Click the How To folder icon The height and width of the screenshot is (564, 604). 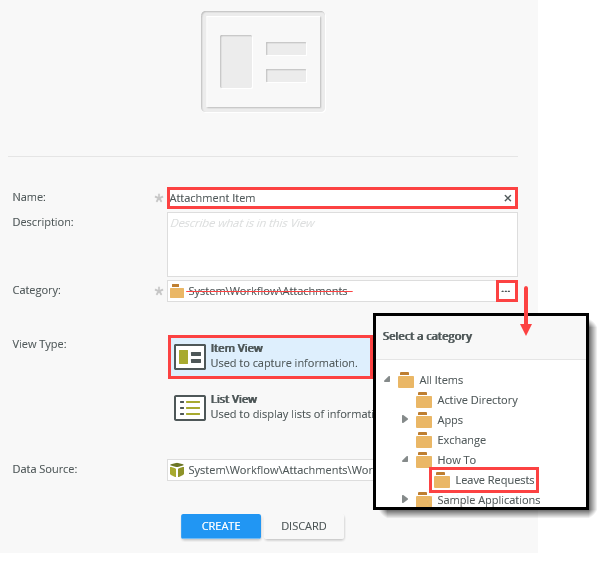click(424, 460)
